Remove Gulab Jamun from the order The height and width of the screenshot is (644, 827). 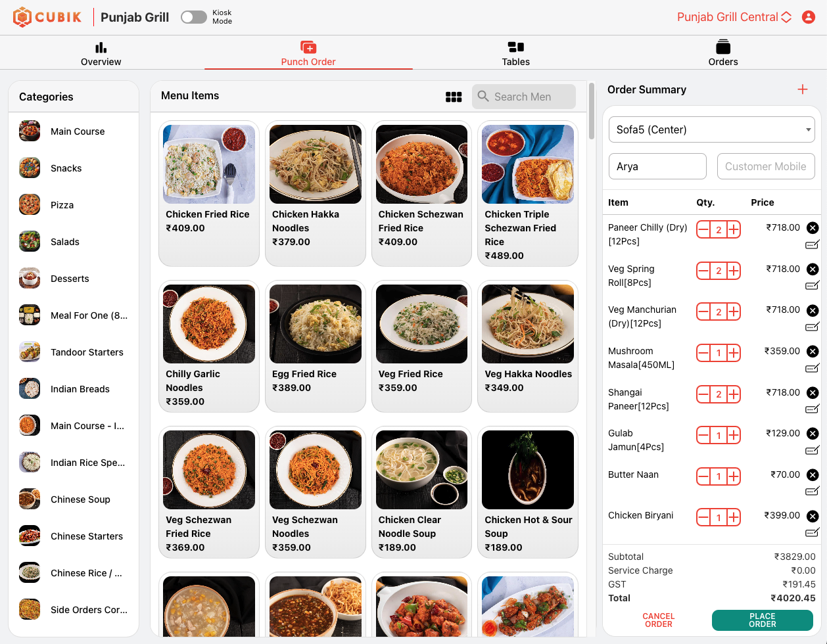click(x=813, y=434)
